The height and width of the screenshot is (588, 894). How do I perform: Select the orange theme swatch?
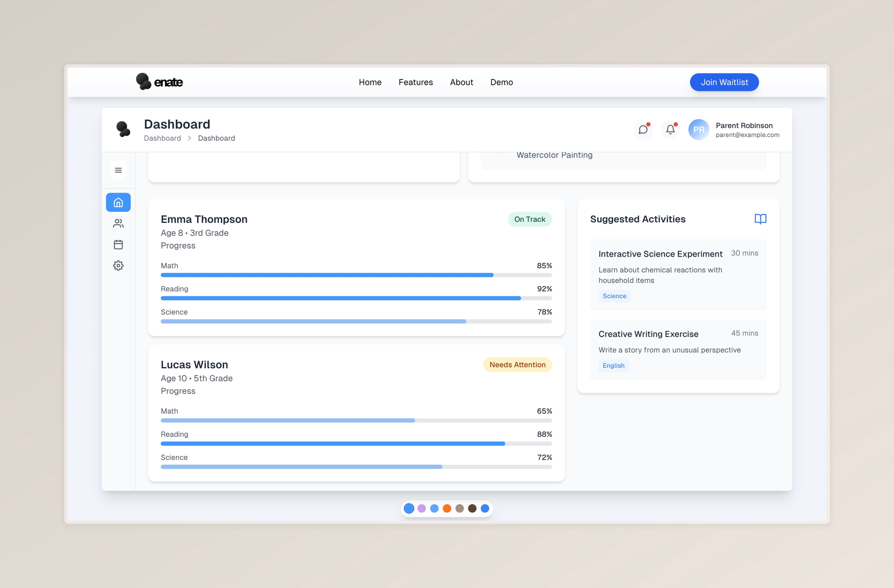tap(447, 508)
